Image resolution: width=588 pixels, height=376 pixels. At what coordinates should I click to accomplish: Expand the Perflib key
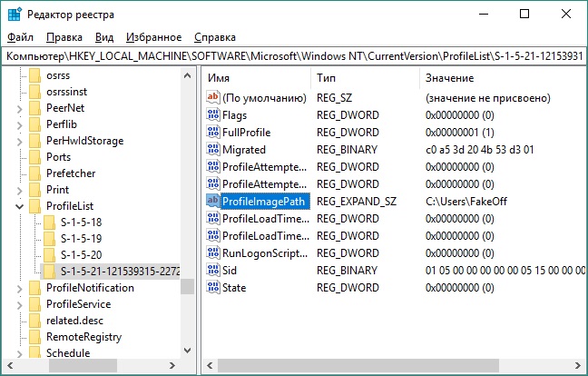[19, 124]
